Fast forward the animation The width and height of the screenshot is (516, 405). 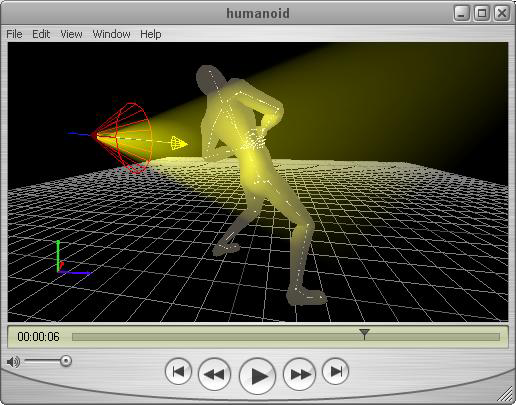click(299, 374)
